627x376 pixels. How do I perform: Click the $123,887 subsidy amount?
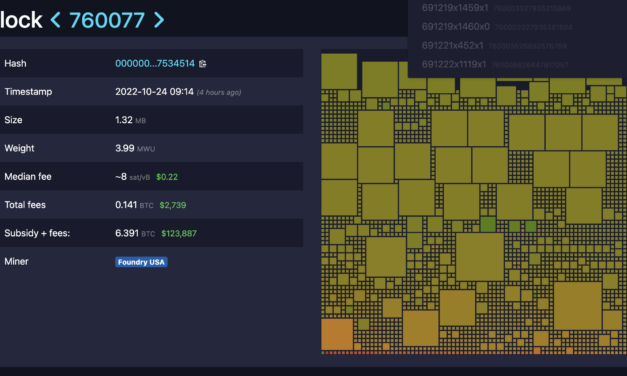point(179,233)
